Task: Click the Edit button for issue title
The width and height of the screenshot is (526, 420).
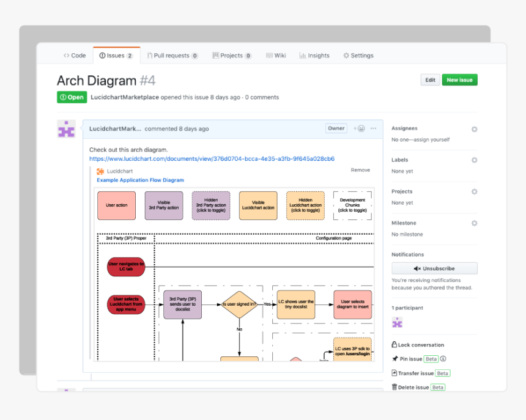Action: 430,79
